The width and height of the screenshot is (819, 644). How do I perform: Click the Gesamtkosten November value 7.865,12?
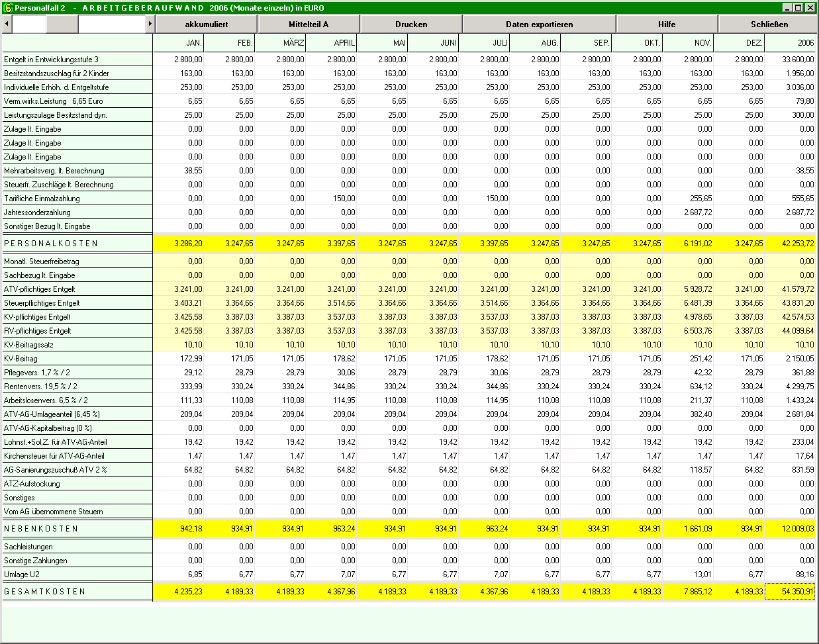click(x=689, y=592)
